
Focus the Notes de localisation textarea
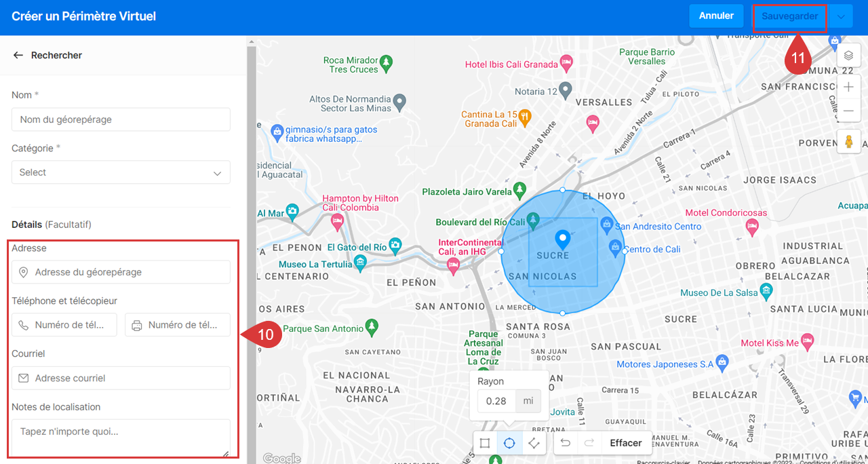tap(121, 438)
